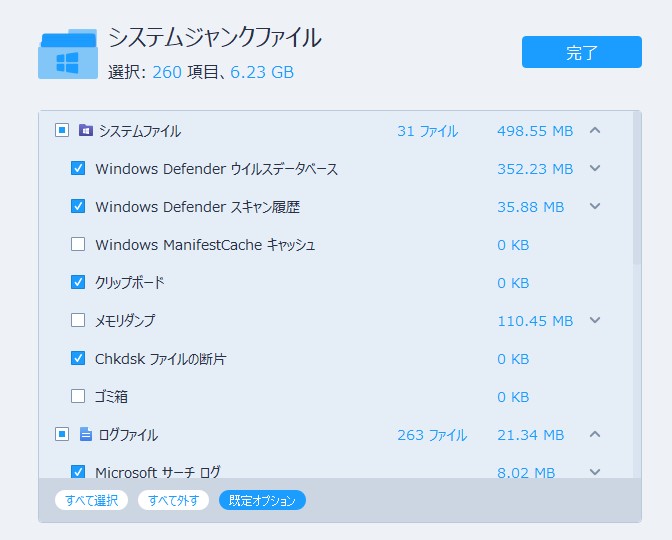672x540 pixels.
Task: Uncheck Microsoft サーチ ログ checkbox
Action: (x=78, y=471)
